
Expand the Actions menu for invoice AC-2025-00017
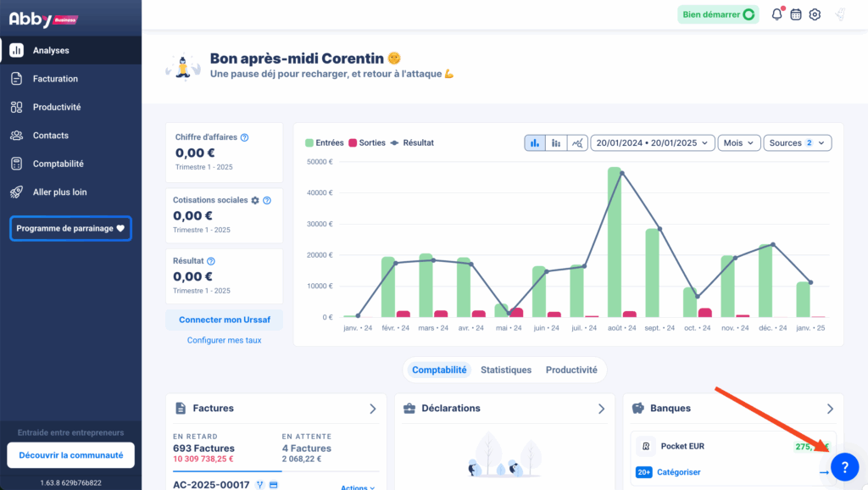click(x=357, y=486)
